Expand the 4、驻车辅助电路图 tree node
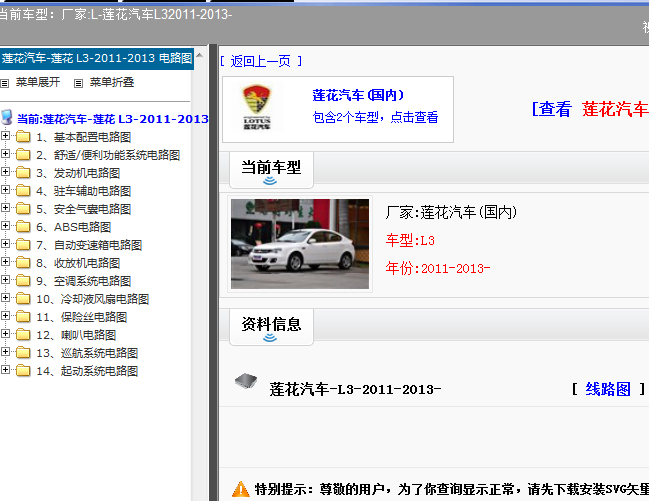The height and width of the screenshot is (501, 649). click(x=5, y=190)
